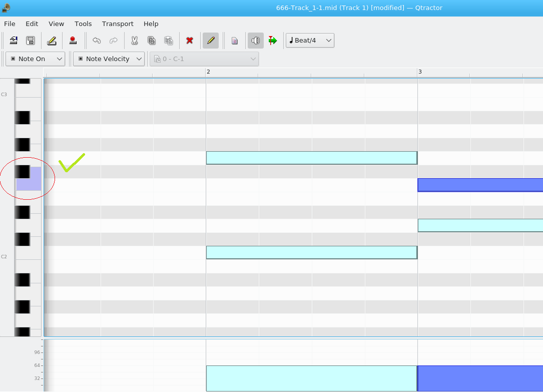Select the C2 note starting at bar 2
The image size is (543, 392).
coord(312,252)
